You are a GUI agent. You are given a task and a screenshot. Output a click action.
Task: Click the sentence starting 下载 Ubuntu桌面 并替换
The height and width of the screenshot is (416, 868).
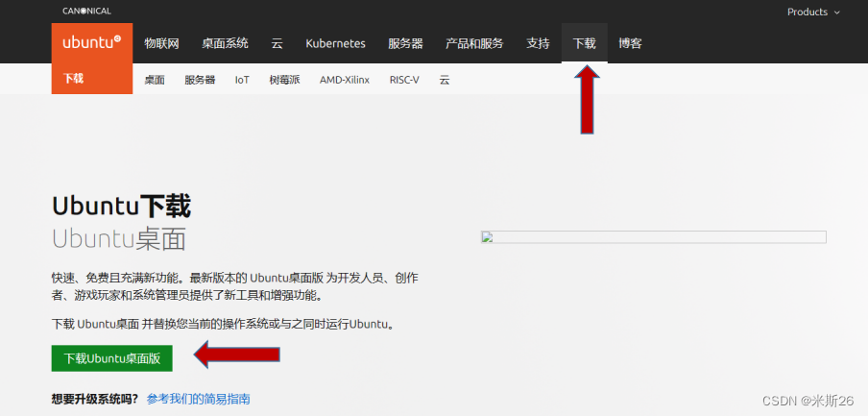(225, 324)
